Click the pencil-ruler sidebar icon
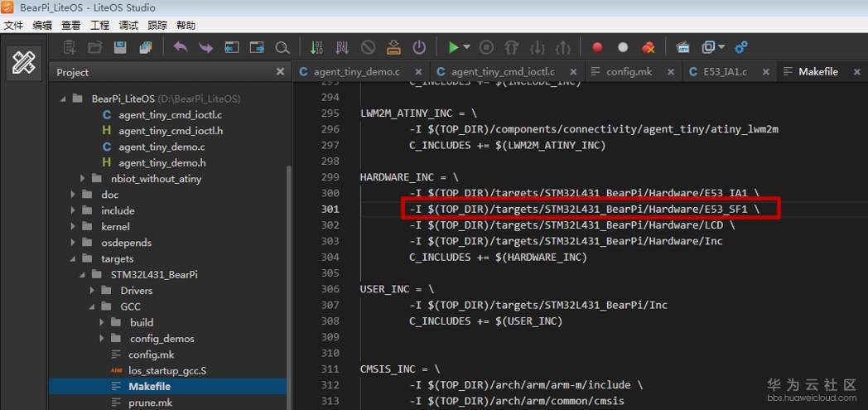Viewport: 868px width, 410px height. (x=24, y=62)
